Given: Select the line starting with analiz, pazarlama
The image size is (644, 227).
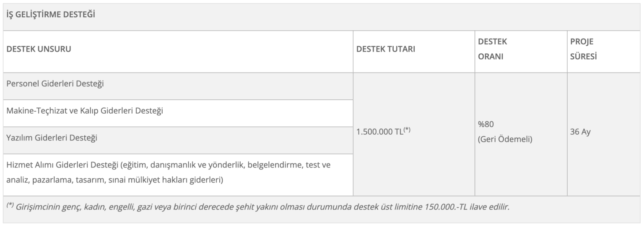Looking at the screenshot, I should [x=115, y=180].
